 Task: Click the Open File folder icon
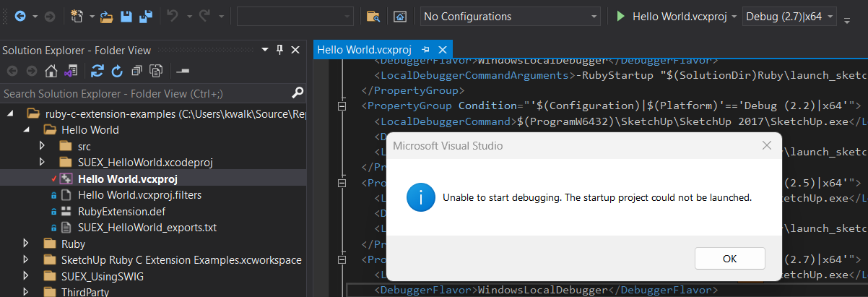pyautogui.click(x=106, y=16)
